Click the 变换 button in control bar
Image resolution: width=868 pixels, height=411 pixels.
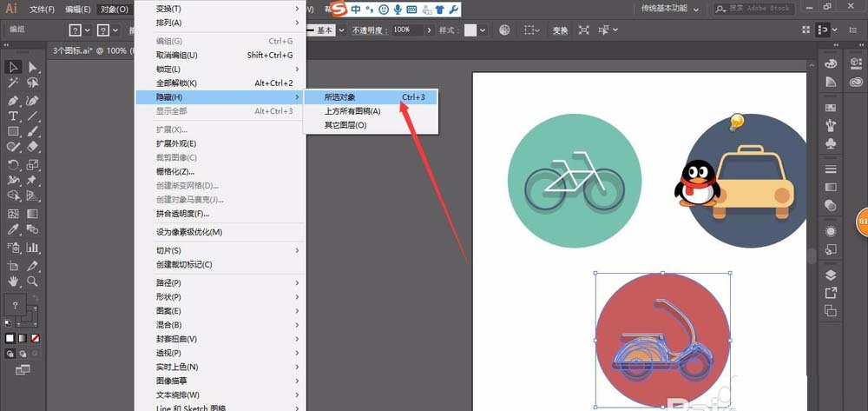coord(560,30)
